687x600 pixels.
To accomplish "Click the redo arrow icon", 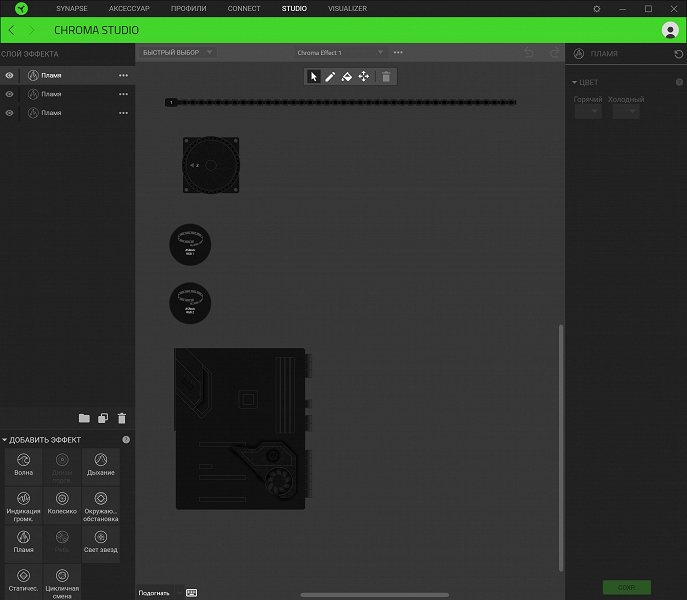I will [x=555, y=53].
